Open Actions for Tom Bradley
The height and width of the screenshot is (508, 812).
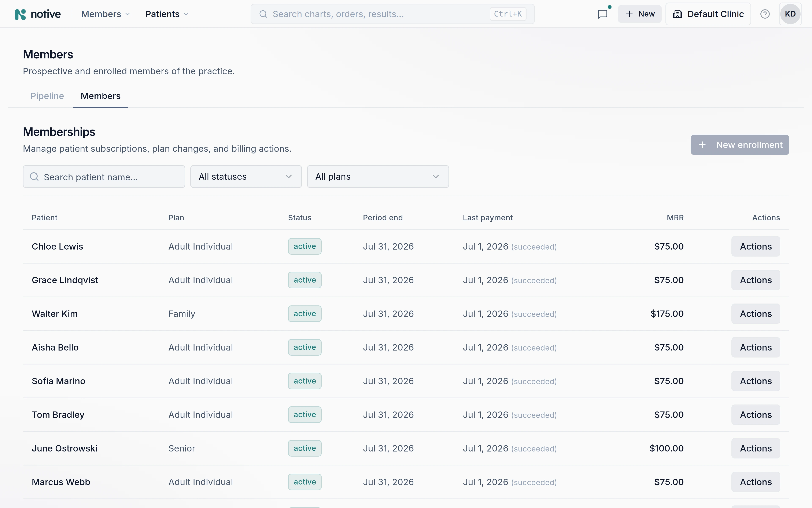pyautogui.click(x=756, y=415)
